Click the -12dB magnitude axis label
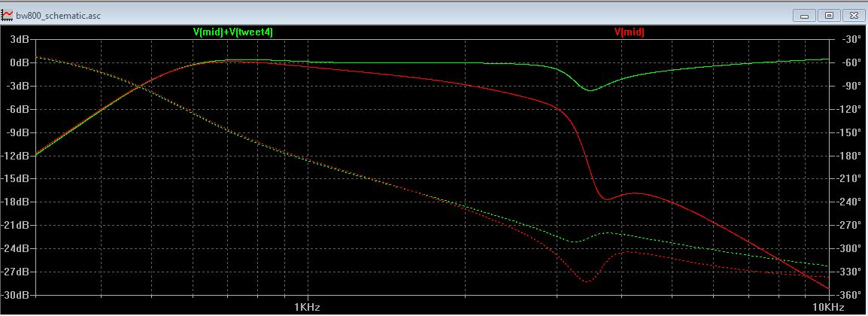Viewport: 868px width, 316px height. coord(15,156)
